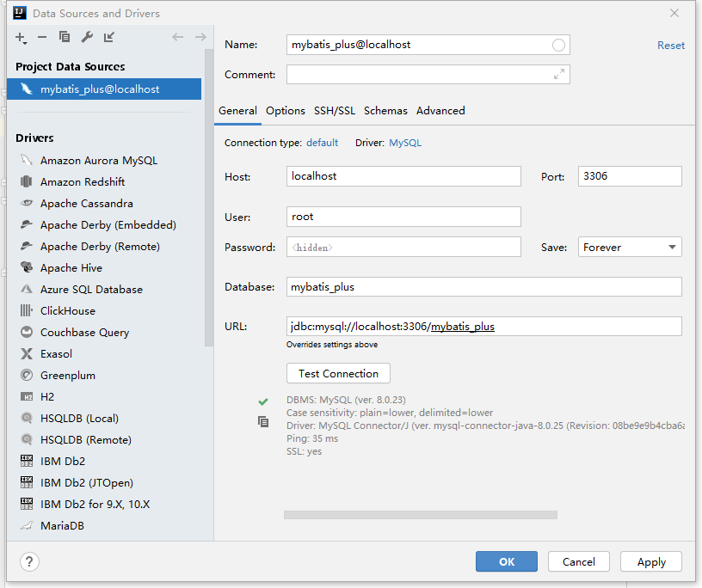
Task: Change the MySQL driver link
Action: pos(405,143)
